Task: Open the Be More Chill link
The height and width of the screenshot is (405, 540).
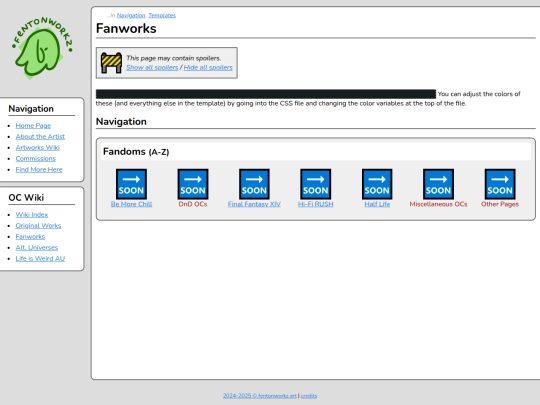Action: point(131,204)
